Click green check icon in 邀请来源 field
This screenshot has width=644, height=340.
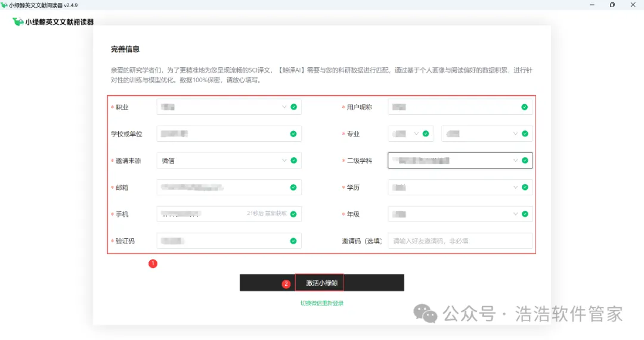pos(293,160)
